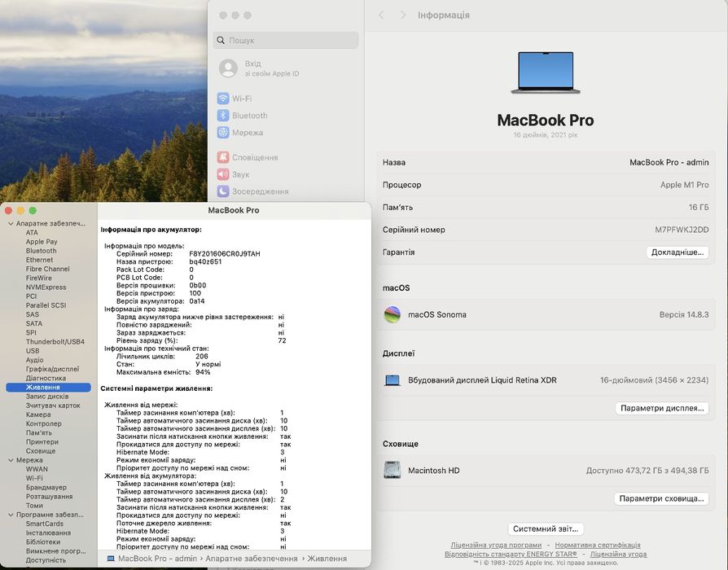This screenshot has width=728, height=570.
Task: Open the Зосередження moon icon in System Settings
Action: click(x=223, y=191)
